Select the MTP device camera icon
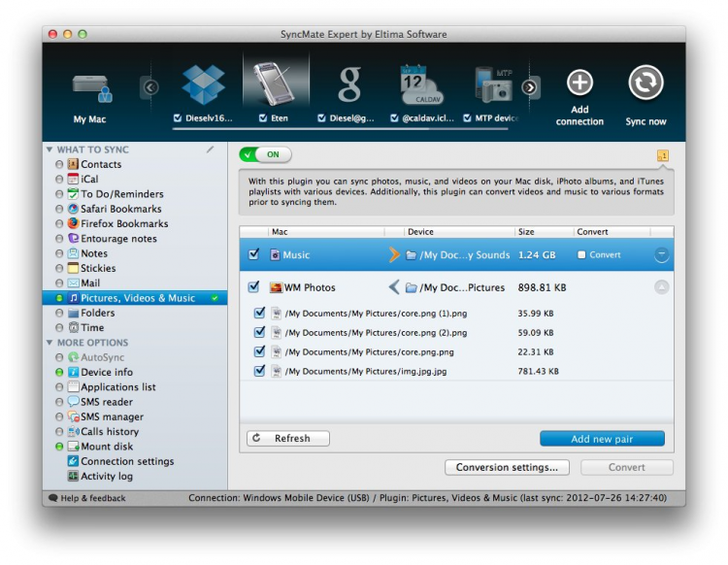 point(493,85)
